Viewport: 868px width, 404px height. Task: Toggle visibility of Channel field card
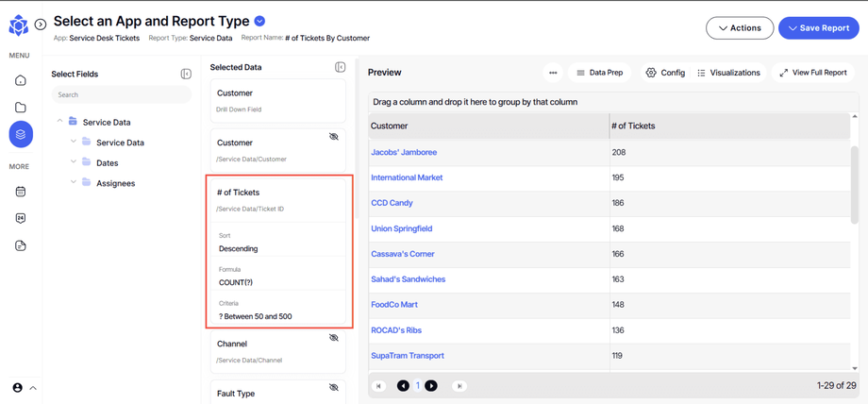pos(333,338)
